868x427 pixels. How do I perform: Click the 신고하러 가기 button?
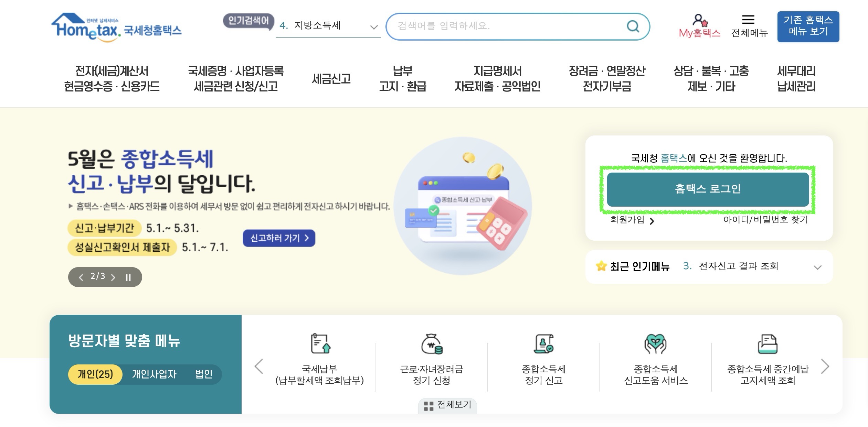tap(279, 238)
